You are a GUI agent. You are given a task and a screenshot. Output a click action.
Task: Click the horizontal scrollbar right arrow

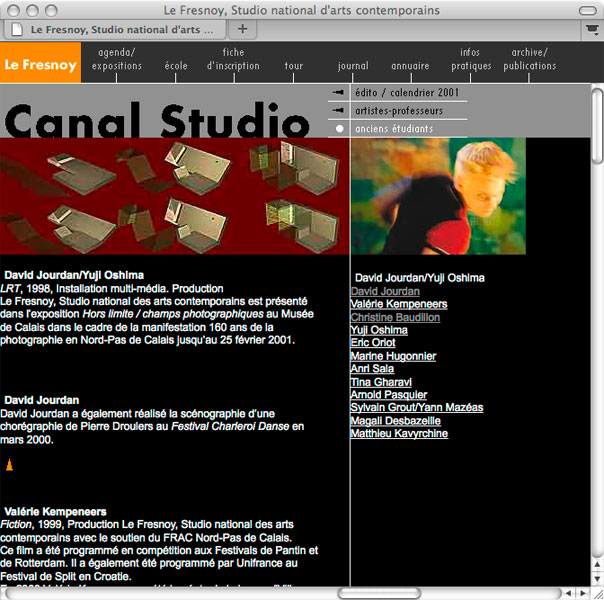583,593
